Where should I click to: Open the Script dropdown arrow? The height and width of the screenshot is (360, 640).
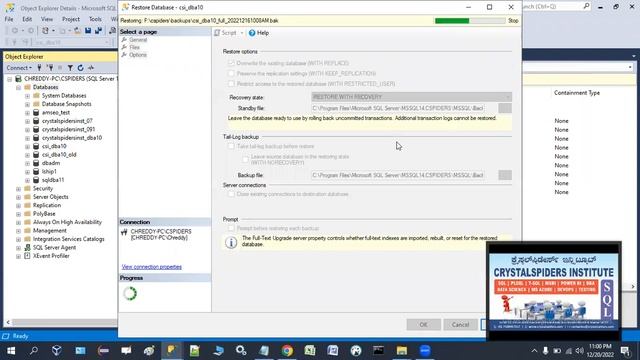[242, 33]
